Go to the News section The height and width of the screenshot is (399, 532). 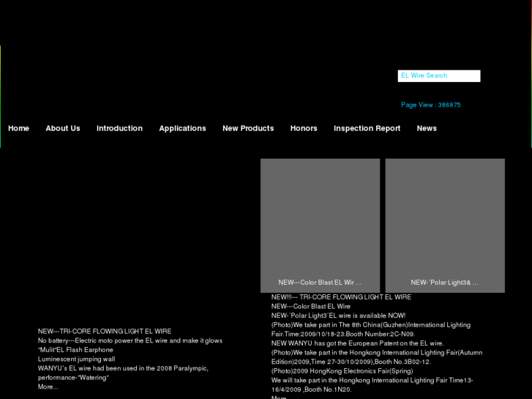pyautogui.click(x=427, y=128)
